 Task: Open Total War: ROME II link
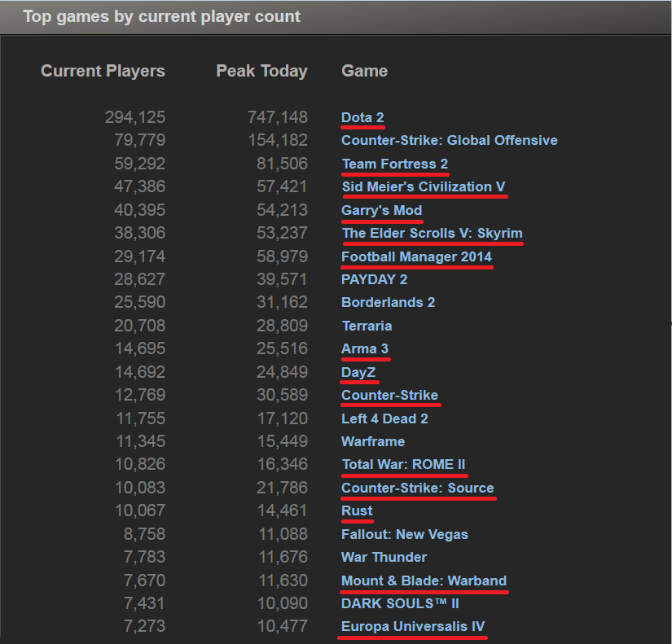click(x=403, y=464)
